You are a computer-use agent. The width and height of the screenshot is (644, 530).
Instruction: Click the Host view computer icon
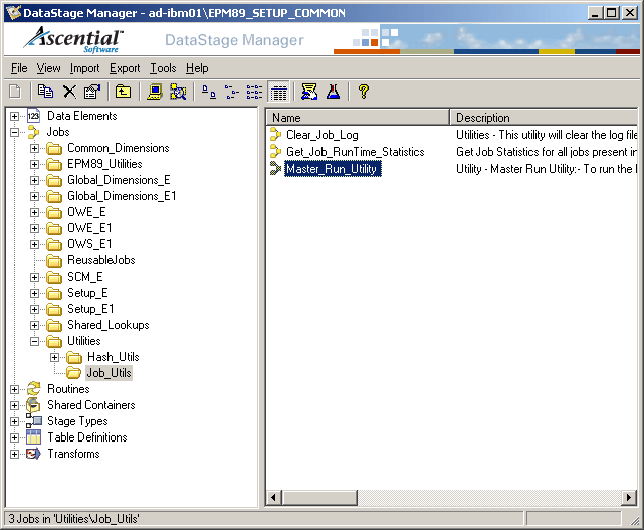click(155, 91)
